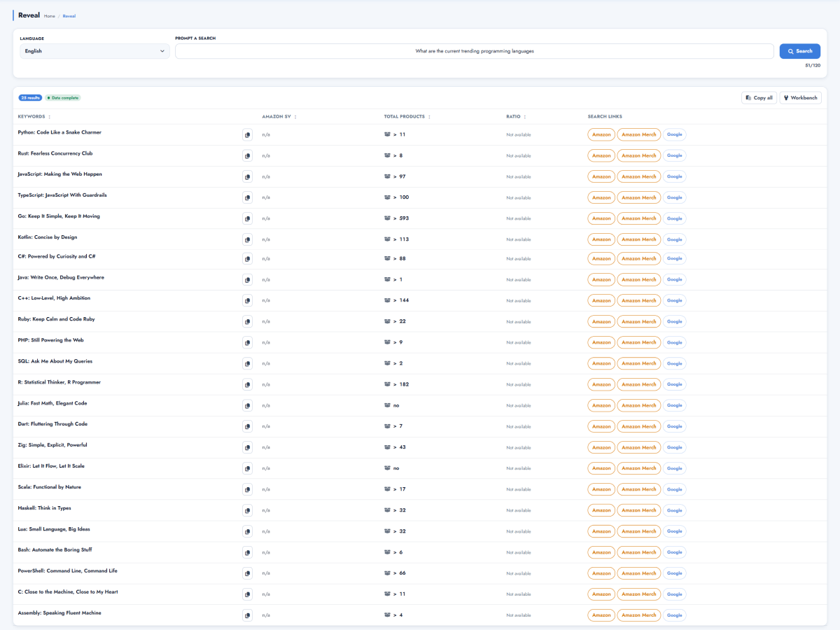Copy the C#: Powered by Curiosity keyword
This screenshot has width=840, height=630.
(247, 259)
